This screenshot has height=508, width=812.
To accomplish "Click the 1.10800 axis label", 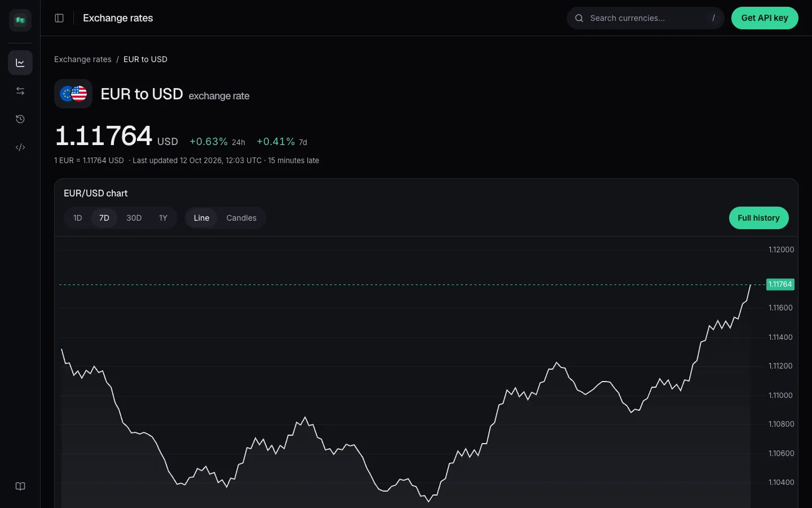I will (782, 424).
